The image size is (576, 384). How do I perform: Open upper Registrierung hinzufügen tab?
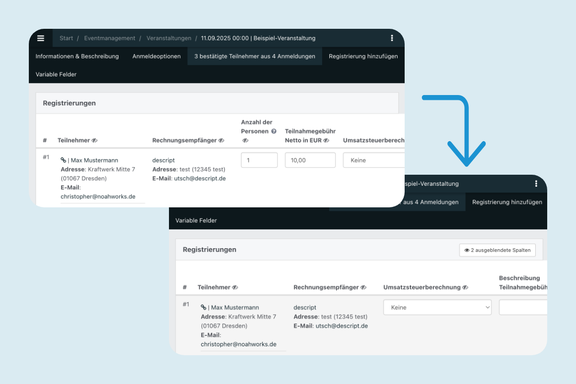363,56
